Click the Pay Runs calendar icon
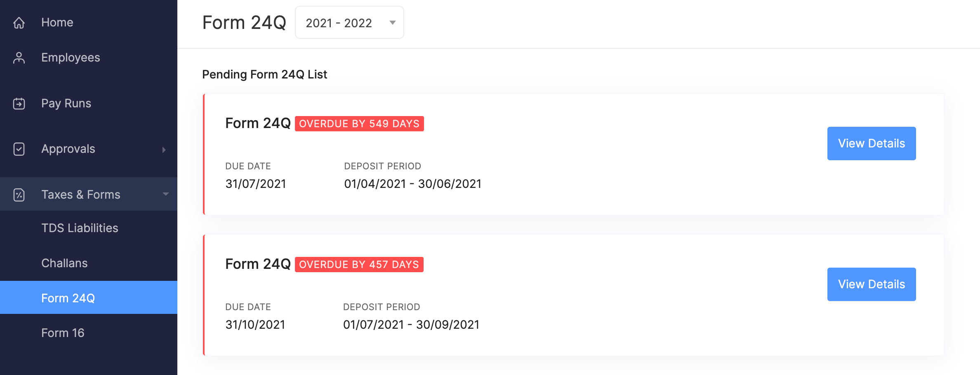 (x=19, y=104)
